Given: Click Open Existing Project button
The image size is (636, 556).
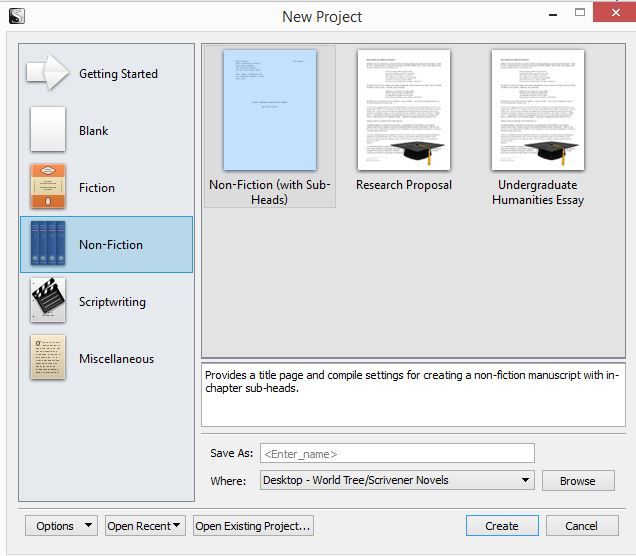Looking at the screenshot, I should click(x=253, y=526).
